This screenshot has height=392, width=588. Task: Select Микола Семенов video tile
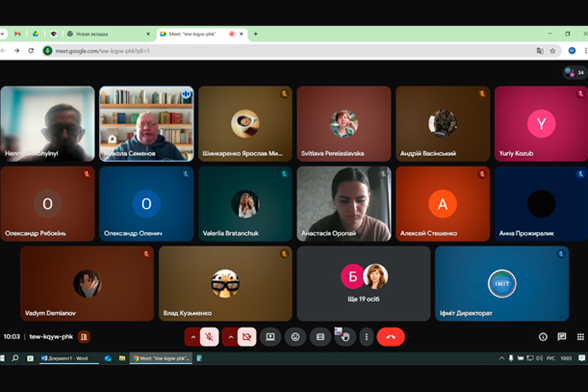(146, 123)
